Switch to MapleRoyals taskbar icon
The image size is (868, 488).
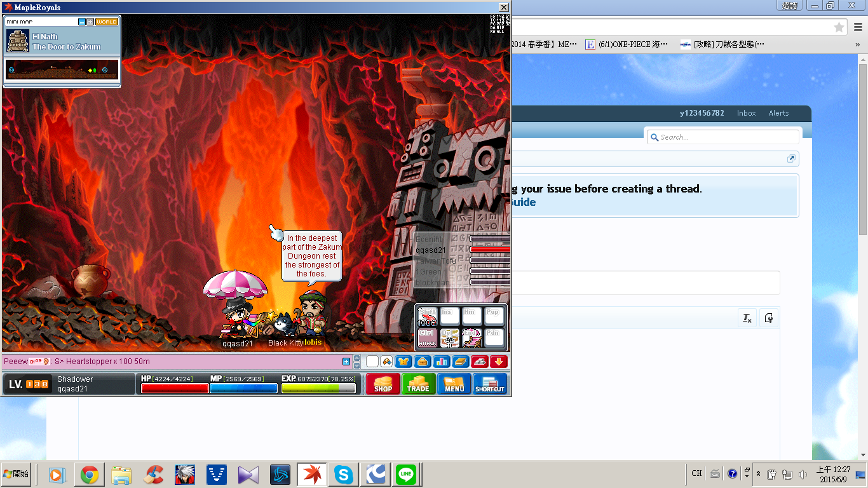[312, 475]
